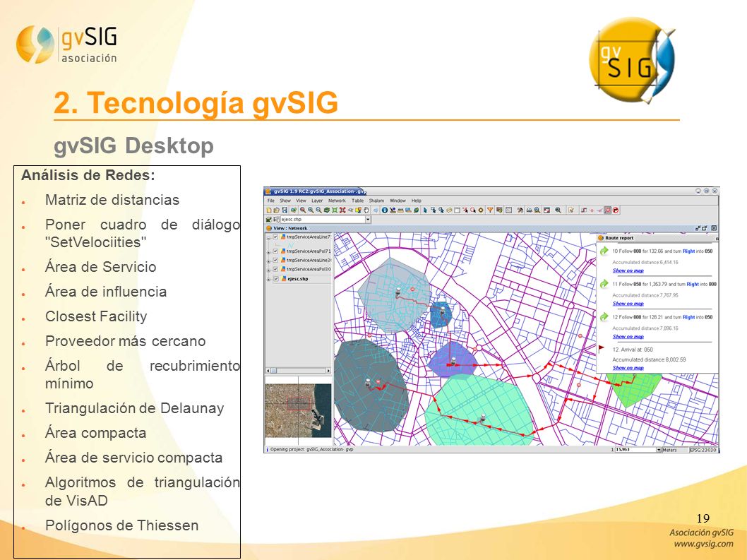Open the File menu
This screenshot has height=560, width=747.
pos(270,201)
